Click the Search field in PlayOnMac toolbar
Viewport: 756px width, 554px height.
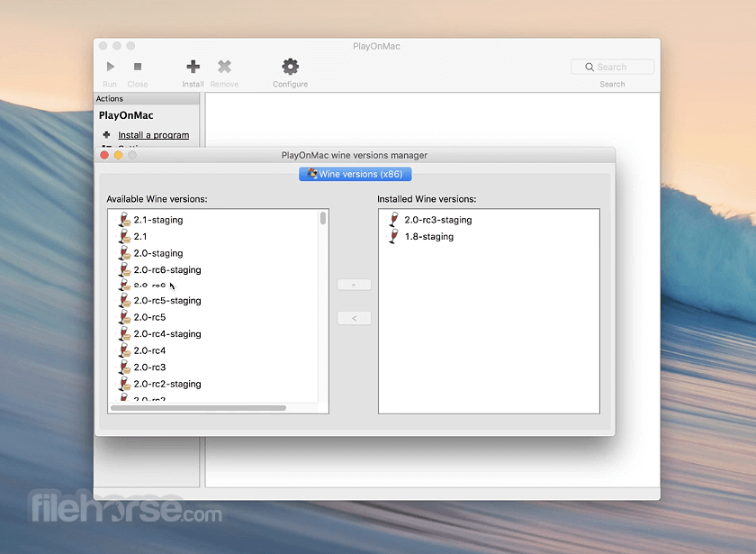coord(612,67)
